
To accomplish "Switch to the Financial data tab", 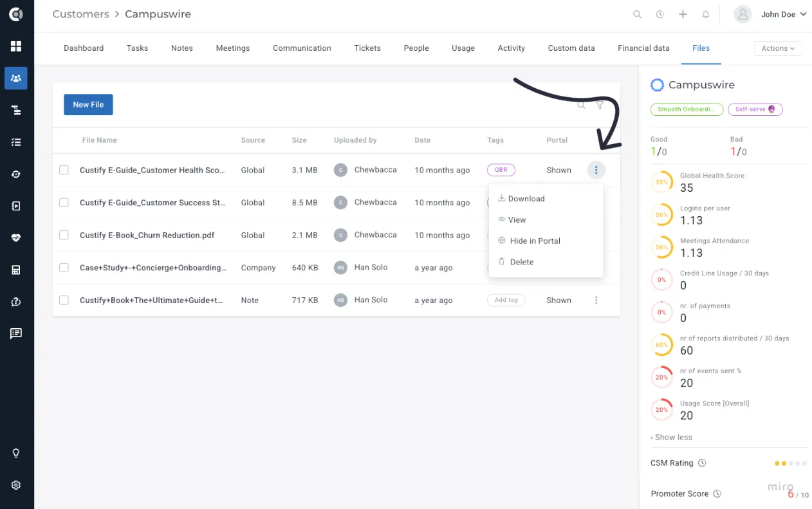I will (x=643, y=48).
